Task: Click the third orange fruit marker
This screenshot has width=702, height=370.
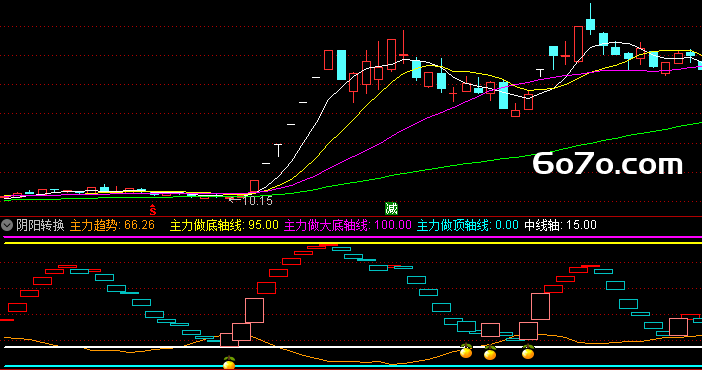Action: (x=528, y=352)
